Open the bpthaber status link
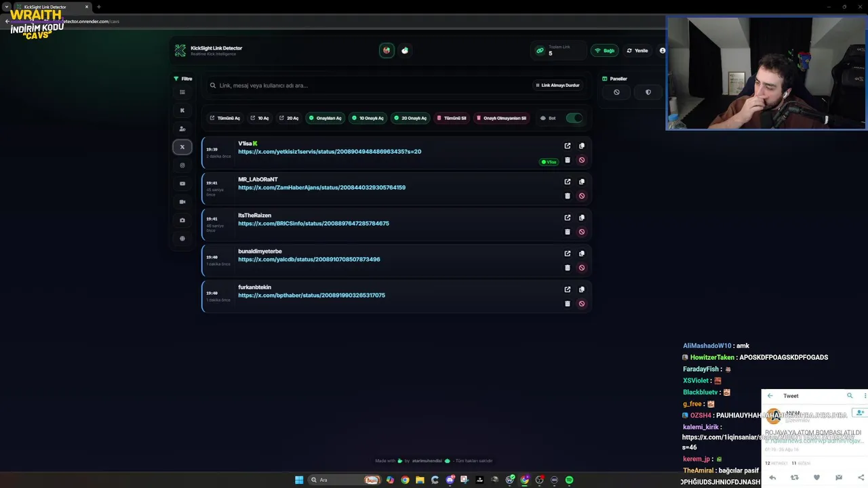The width and height of the screenshot is (868, 488). (311, 296)
